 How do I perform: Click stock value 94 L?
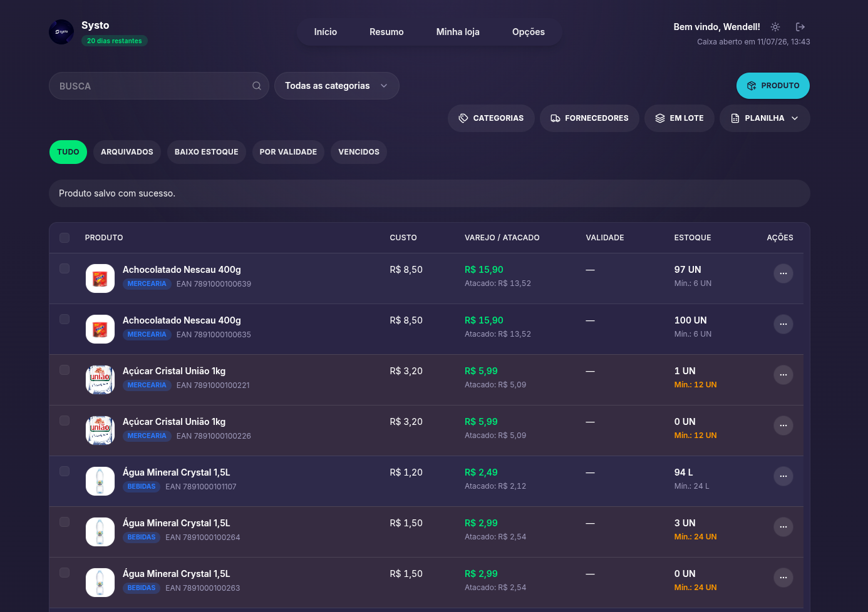pyautogui.click(x=684, y=472)
